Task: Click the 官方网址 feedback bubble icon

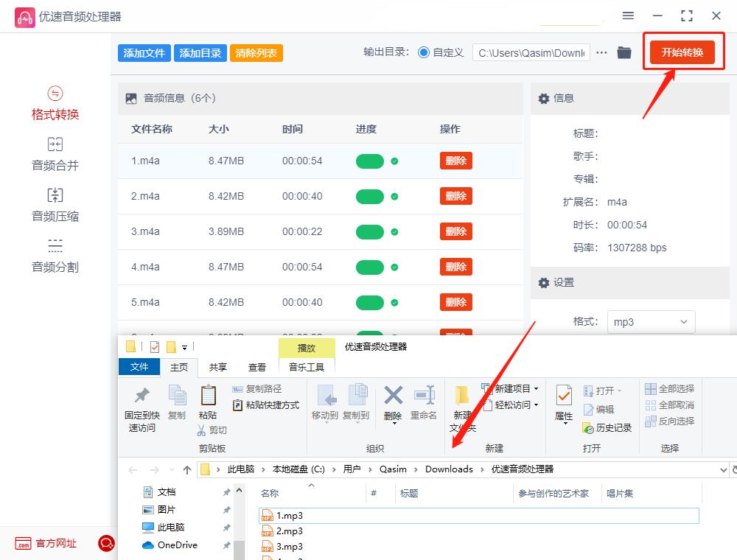Action: [107, 543]
